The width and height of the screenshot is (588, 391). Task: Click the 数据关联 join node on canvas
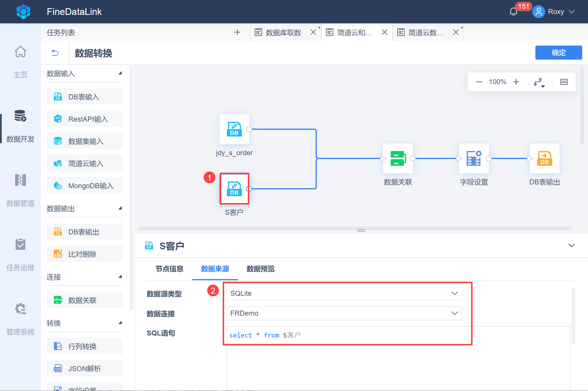pyautogui.click(x=398, y=158)
